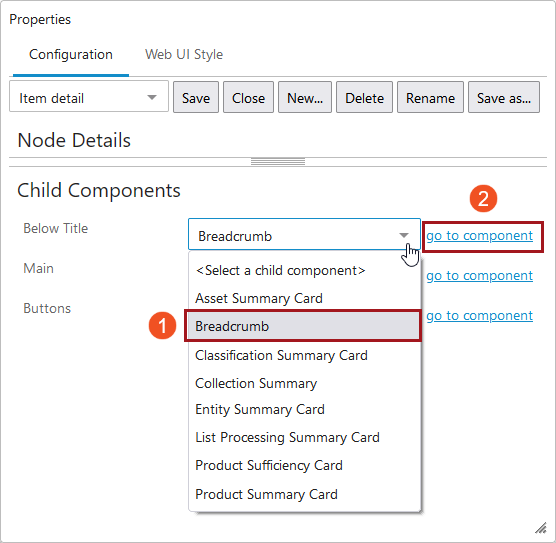Click the Close configuration button
556x543 pixels.
(248, 98)
